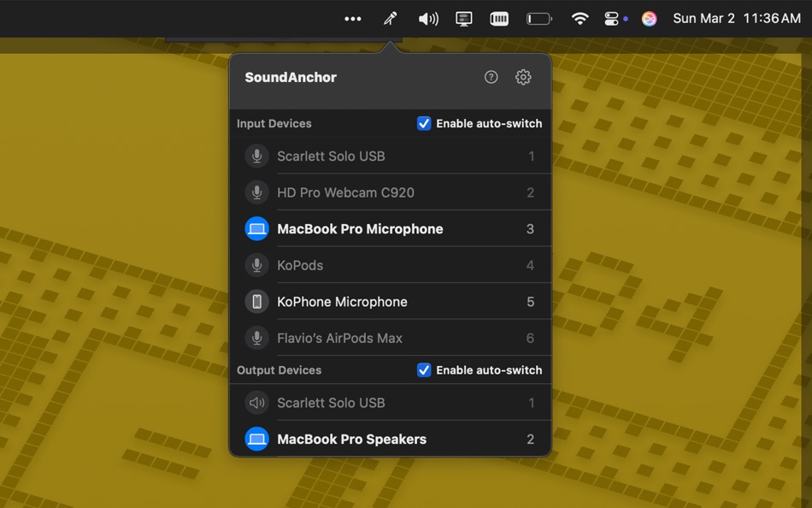Toggle Output Devices auto-switch checkbox
Viewport: 812px width, 508px height.
tap(424, 370)
